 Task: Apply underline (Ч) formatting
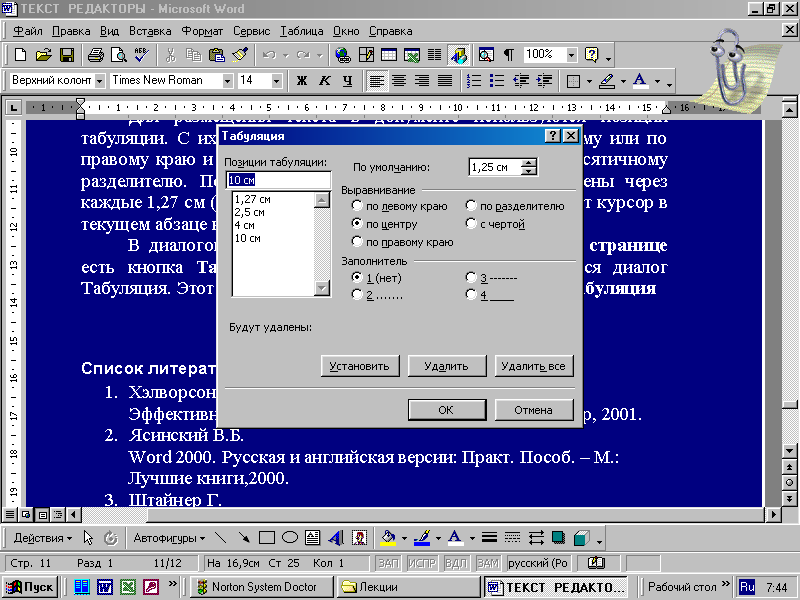coord(347,81)
